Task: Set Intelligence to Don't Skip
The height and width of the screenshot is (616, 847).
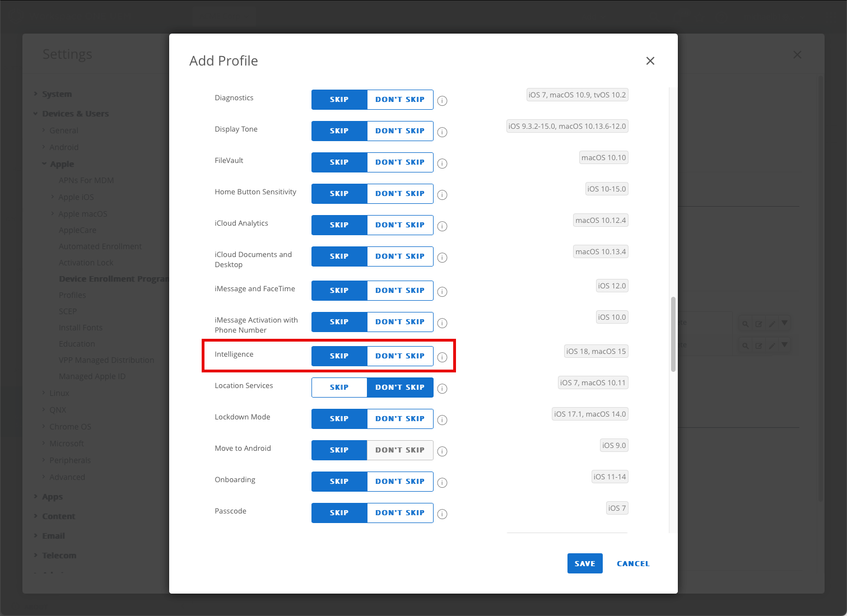Action: [400, 356]
